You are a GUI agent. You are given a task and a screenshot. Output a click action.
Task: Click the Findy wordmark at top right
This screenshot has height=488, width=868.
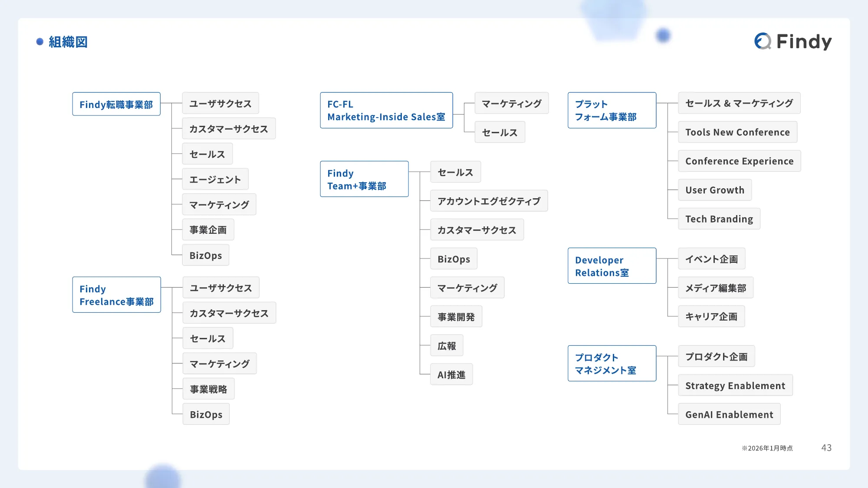point(805,41)
